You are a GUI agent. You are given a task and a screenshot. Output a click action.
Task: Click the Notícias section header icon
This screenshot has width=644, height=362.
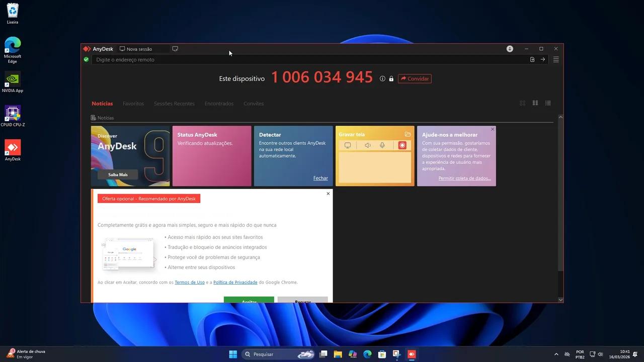[94, 118]
